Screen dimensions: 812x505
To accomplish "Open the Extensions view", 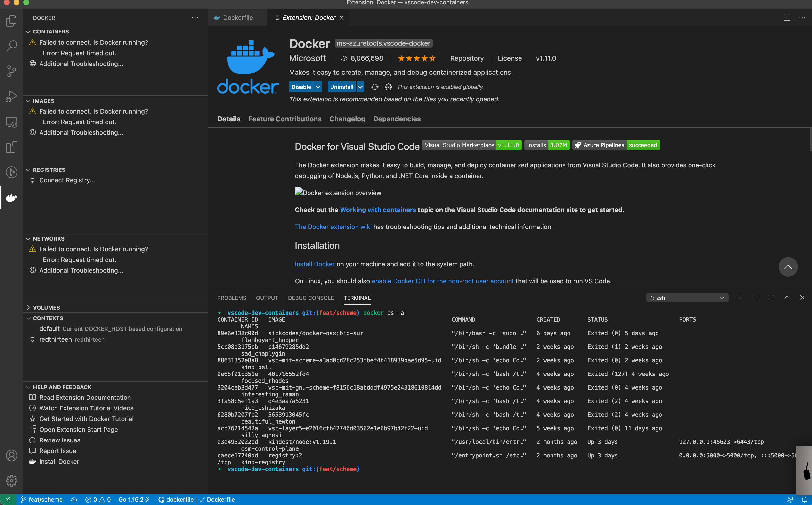I will 11,147.
